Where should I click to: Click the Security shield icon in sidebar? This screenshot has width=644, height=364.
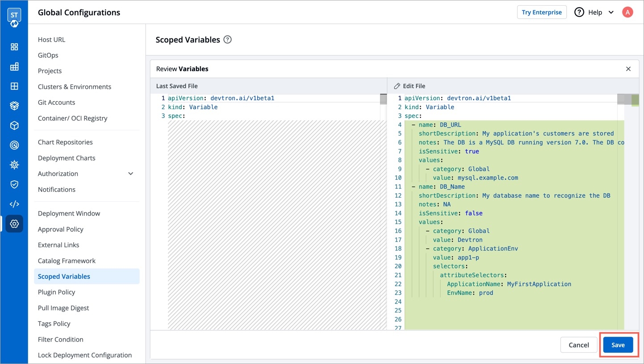click(14, 184)
